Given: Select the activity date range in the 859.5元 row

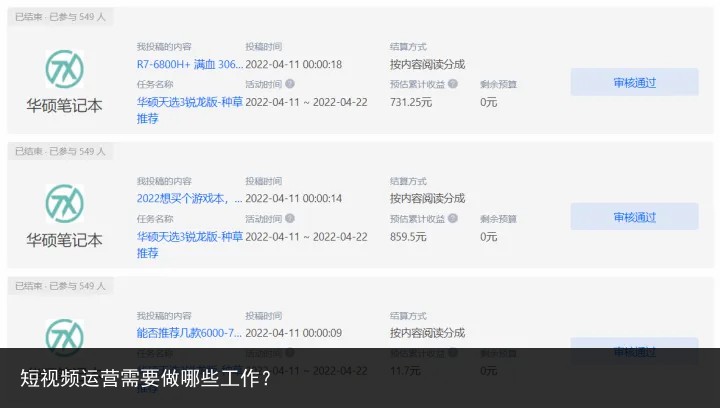Looking at the screenshot, I should (x=306, y=236).
